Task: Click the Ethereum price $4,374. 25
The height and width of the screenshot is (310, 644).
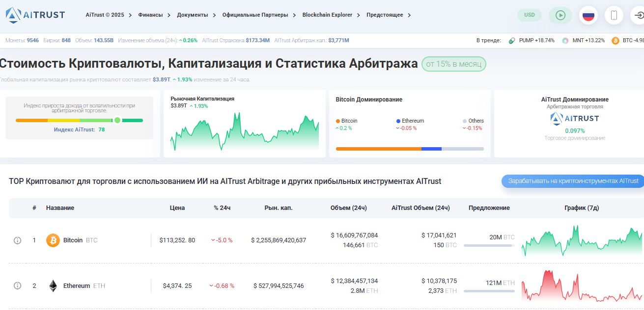Action: tap(177, 286)
